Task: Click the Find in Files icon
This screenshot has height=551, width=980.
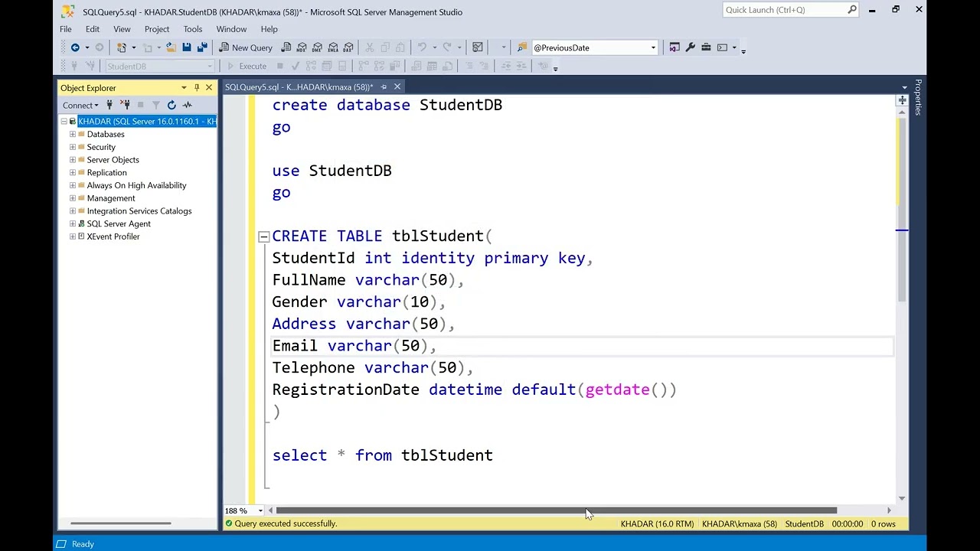Action: 522,47
